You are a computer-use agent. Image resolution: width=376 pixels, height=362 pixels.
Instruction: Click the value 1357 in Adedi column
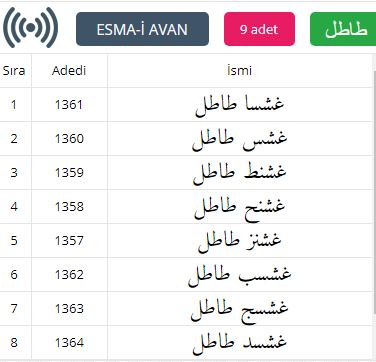point(69,241)
